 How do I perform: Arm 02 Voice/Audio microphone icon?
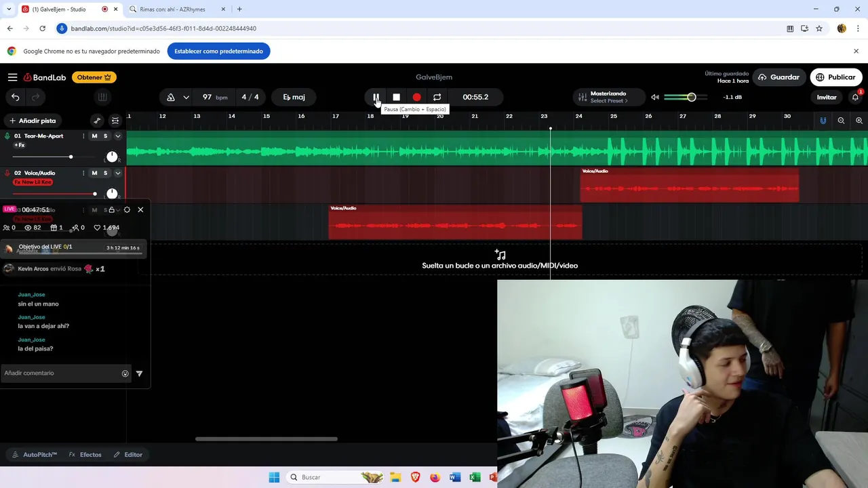(x=7, y=173)
